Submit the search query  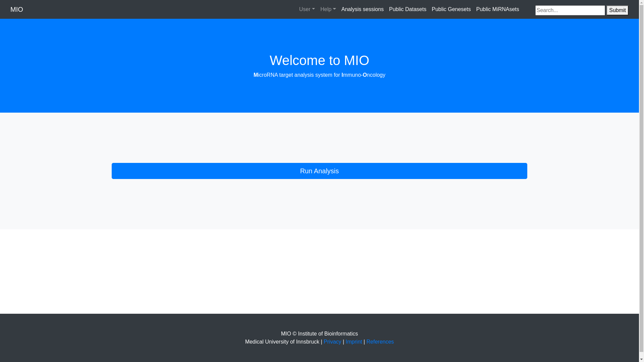[618, 10]
